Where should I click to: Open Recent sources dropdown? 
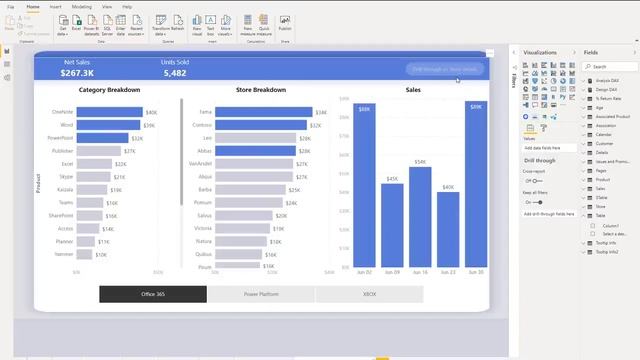(136, 25)
